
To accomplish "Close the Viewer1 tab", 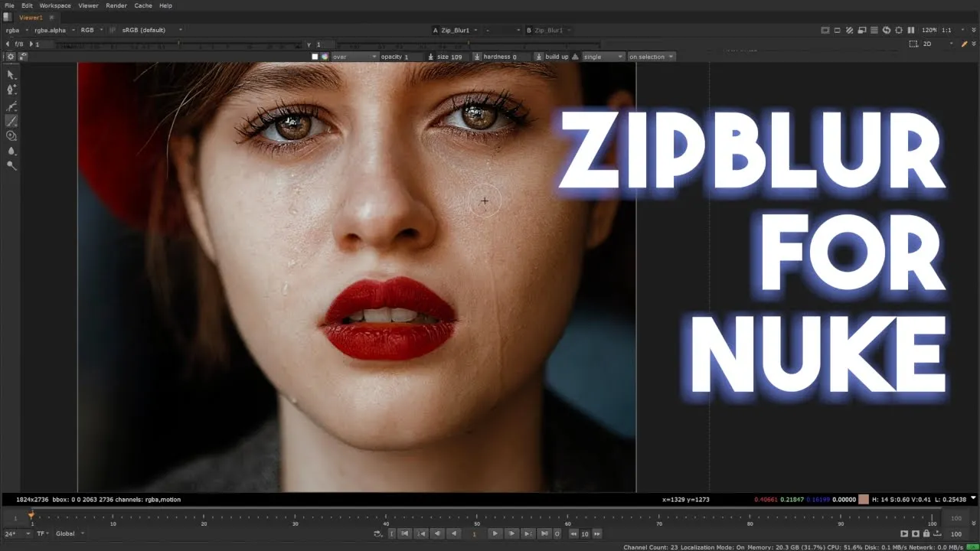I will click(x=52, y=17).
